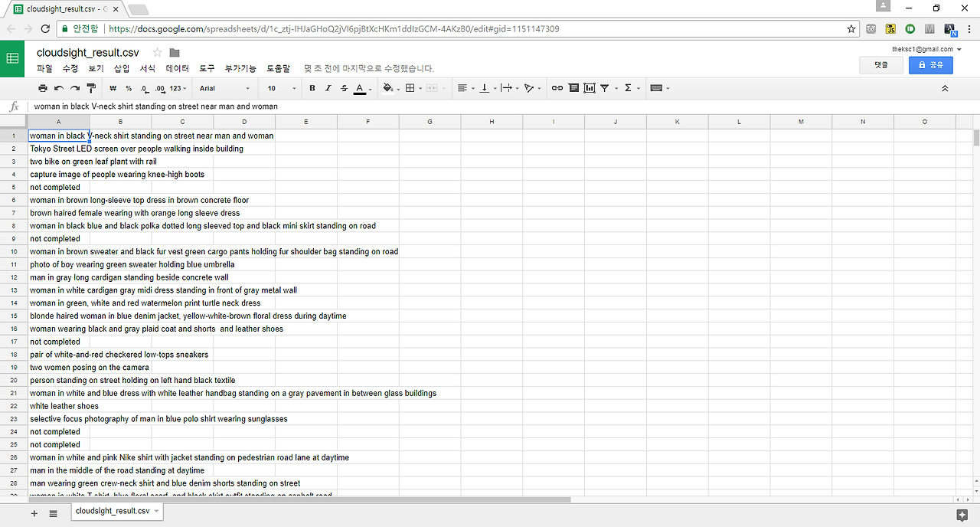The image size is (980, 527).
Task: Open the 부가기능 menu
Action: click(x=240, y=68)
